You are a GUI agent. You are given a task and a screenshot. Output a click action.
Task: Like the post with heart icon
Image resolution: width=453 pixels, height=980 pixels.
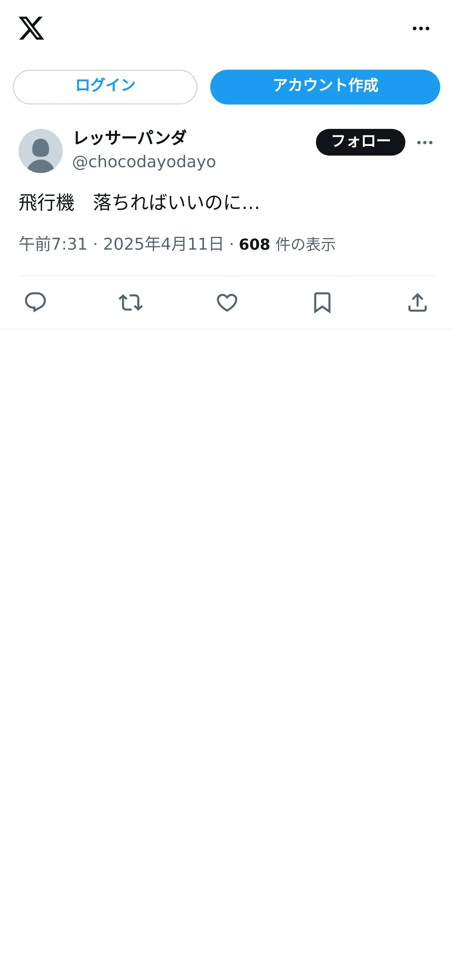tap(227, 302)
